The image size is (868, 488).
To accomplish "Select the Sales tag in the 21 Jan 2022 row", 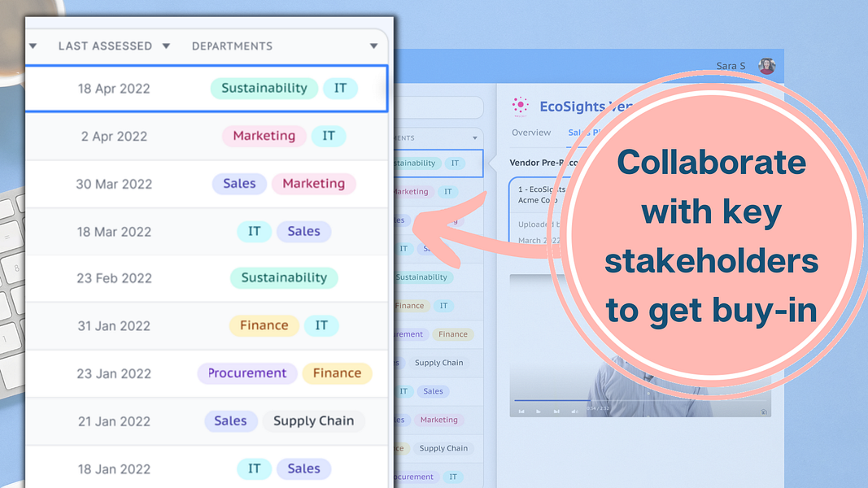I will [230, 421].
